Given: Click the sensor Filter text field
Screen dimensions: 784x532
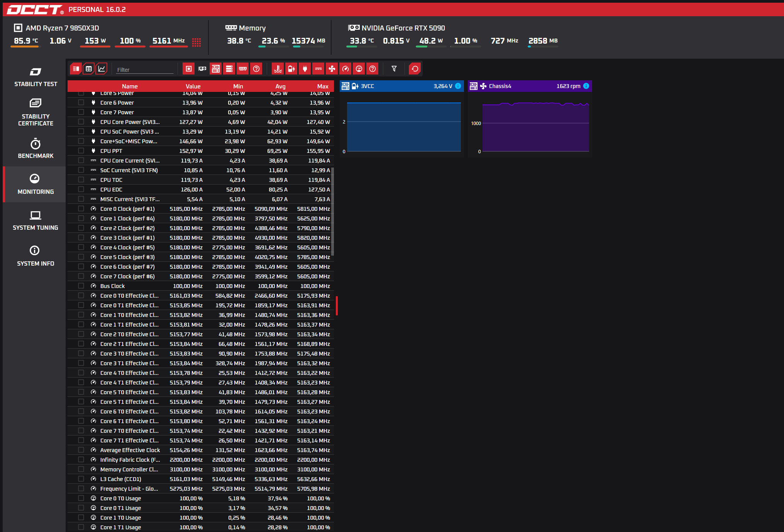Looking at the screenshot, I should (x=145, y=69).
